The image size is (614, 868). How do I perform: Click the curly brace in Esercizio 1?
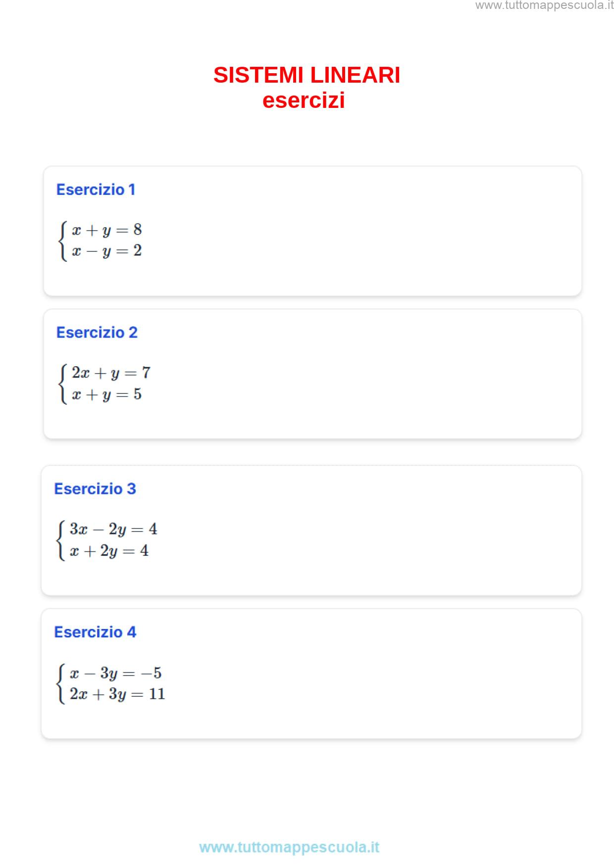point(62,241)
